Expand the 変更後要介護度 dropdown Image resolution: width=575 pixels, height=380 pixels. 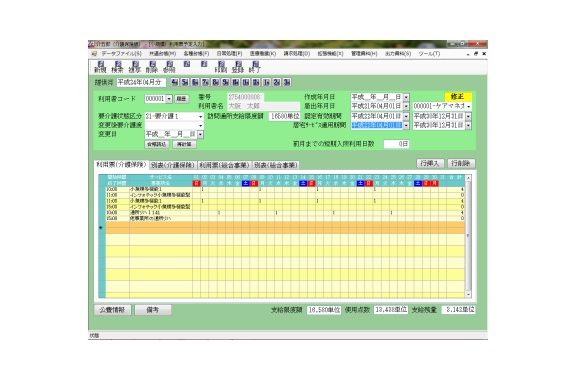(x=201, y=125)
